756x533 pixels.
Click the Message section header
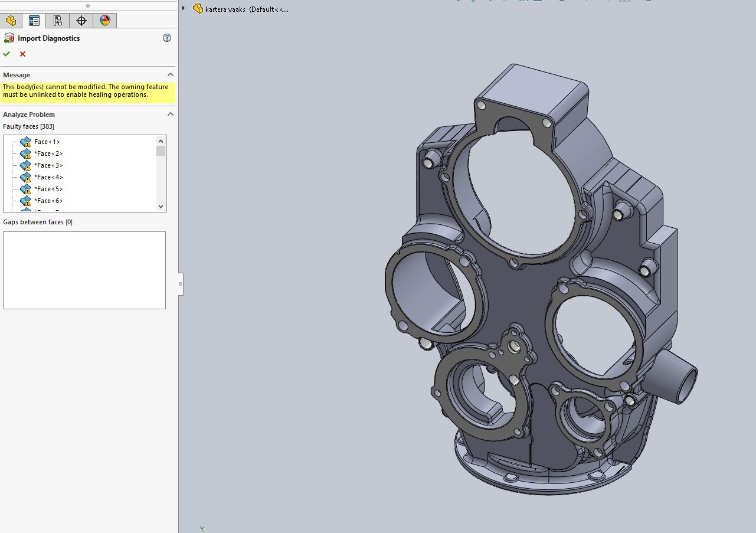click(88, 75)
